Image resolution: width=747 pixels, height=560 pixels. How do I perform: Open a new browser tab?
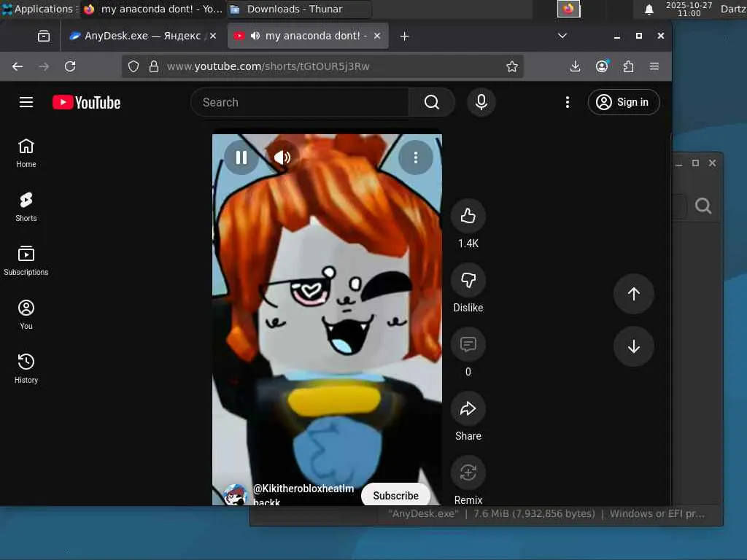coord(404,36)
